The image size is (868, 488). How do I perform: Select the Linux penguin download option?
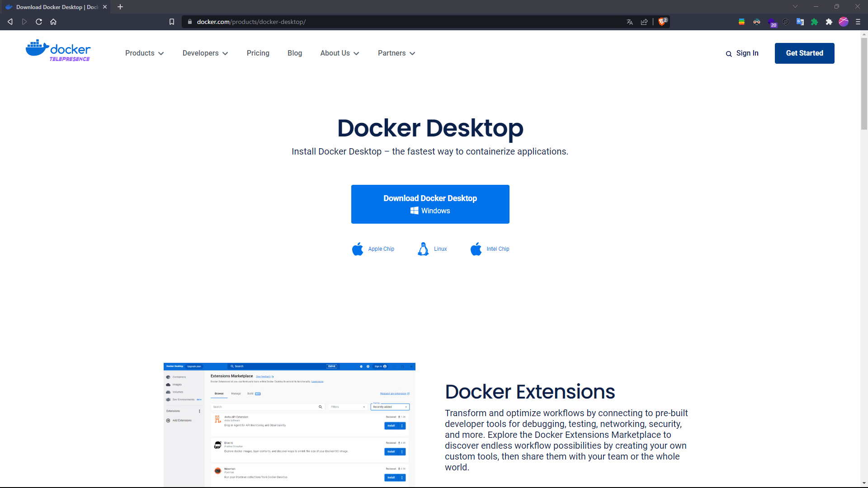coord(432,249)
